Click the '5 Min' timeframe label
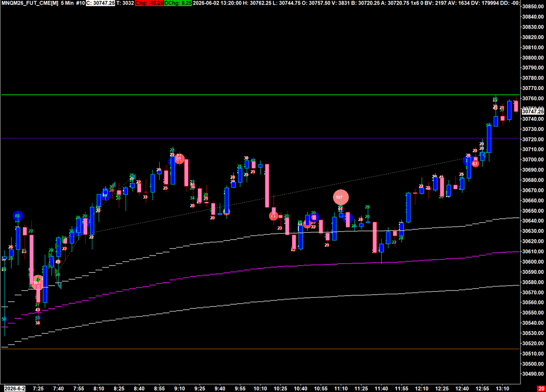 click(x=68, y=3)
